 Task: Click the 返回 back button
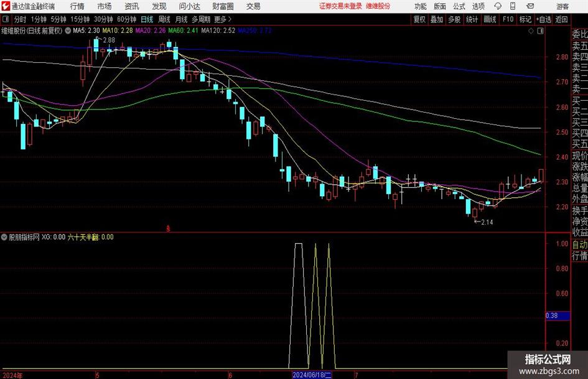(x=561, y=19)
